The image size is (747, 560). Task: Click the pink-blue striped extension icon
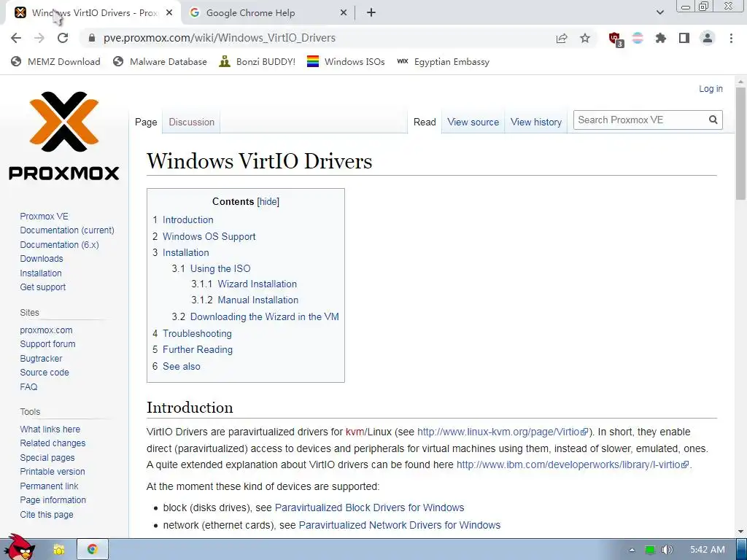tap(638, 38)
